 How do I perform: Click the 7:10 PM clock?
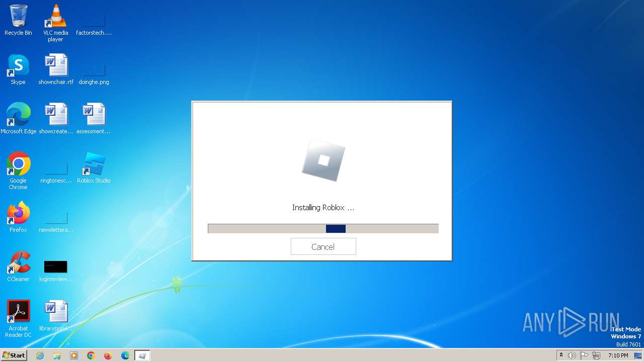click(x=618, y=355)
